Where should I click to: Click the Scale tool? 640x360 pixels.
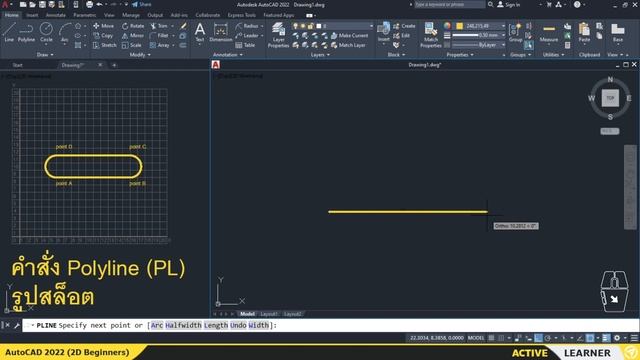[x=131, y=45]
